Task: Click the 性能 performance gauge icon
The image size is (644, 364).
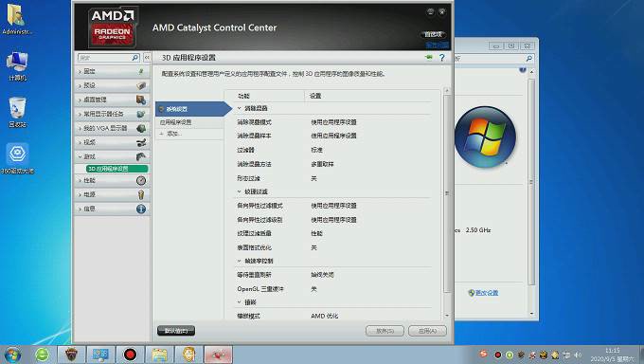Action: 141,180
